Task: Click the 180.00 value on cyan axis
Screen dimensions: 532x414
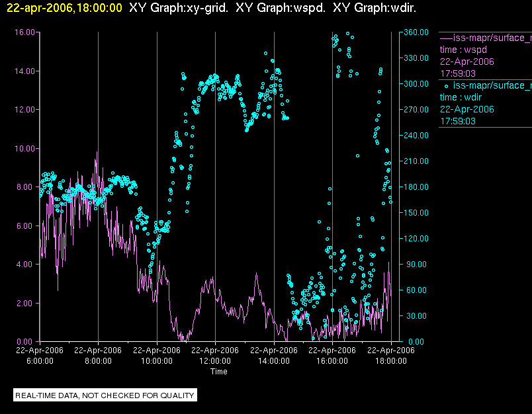Action: pyautogui.click(x=416, y=186)
